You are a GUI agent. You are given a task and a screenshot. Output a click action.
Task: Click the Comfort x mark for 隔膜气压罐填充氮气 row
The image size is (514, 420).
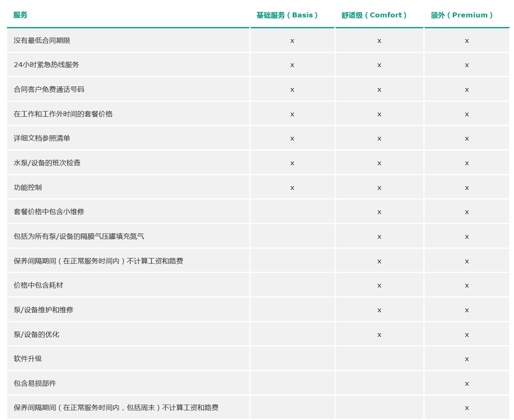tap(379, 237)
